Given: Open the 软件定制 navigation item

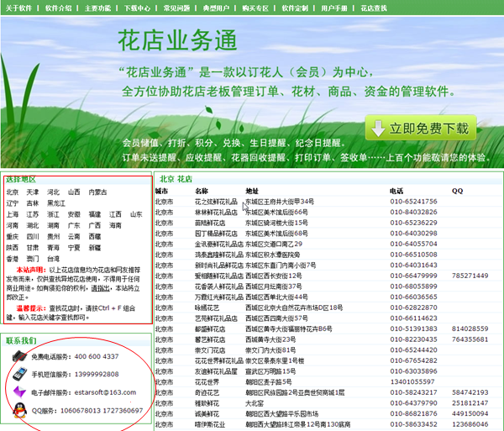Looking at the screenshot, I should click(295, 8).
